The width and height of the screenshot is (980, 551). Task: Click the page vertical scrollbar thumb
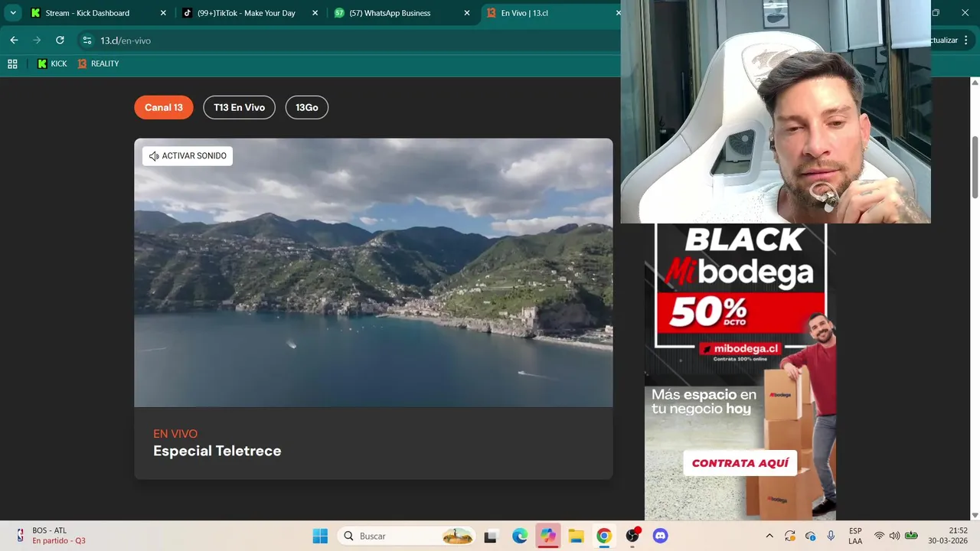(x=975, y=168)
